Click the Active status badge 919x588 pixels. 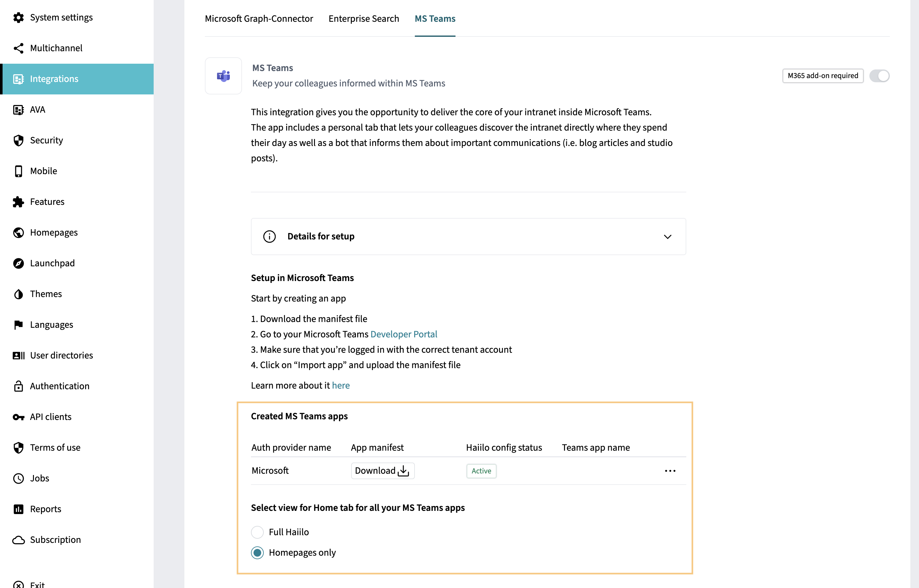click(481, 471)
